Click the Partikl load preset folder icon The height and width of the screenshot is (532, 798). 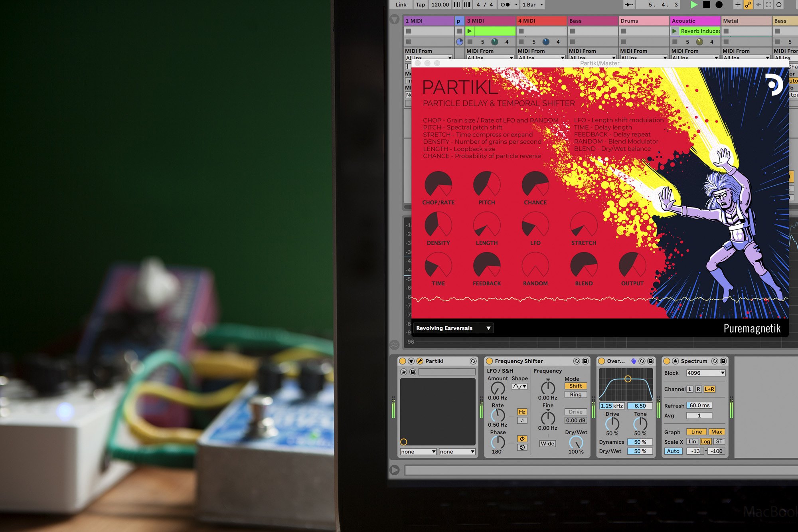[403, 372]
